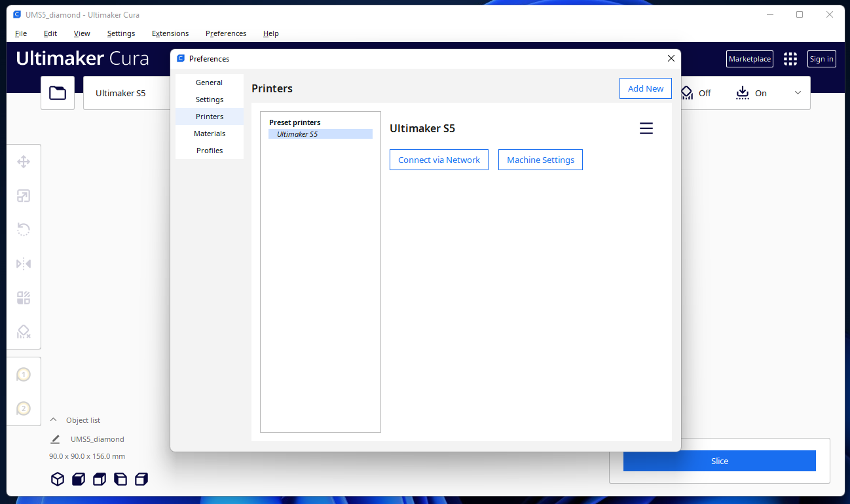
Task: Switch to front view cube icon
Action: coord(79,479)
